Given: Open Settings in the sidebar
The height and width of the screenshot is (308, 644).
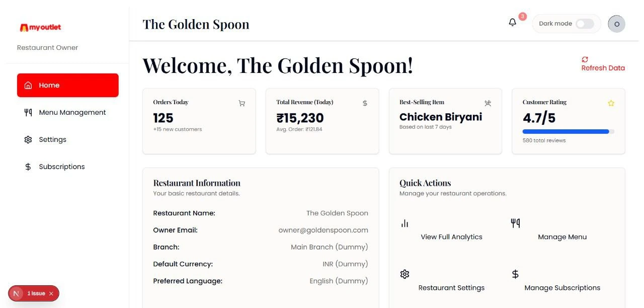Looking at the screenshot, I should pyautogui.click(x=68, y=139).
